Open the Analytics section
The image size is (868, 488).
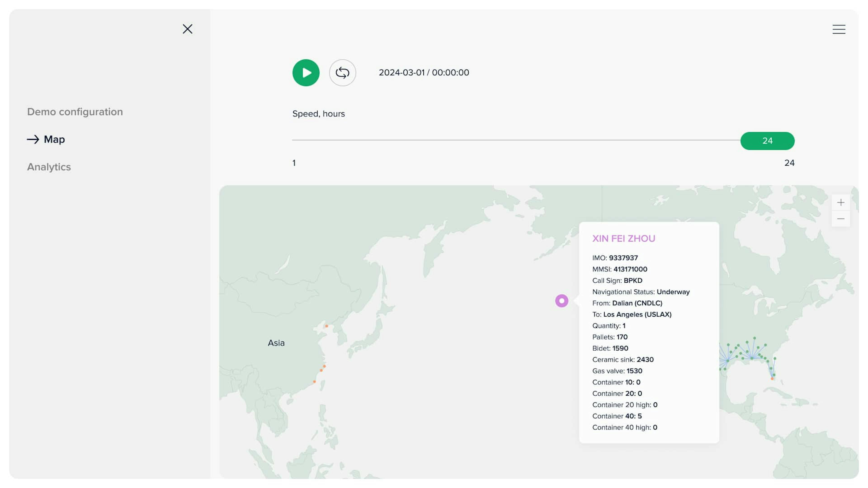click(x=49, y=167)
